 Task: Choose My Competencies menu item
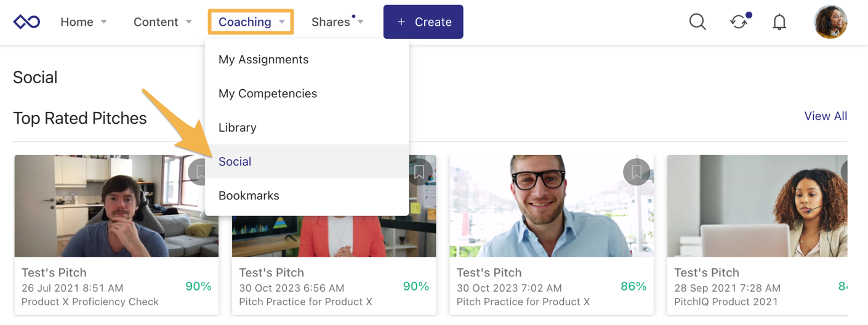pyautogui.click(x=268, y=94)
